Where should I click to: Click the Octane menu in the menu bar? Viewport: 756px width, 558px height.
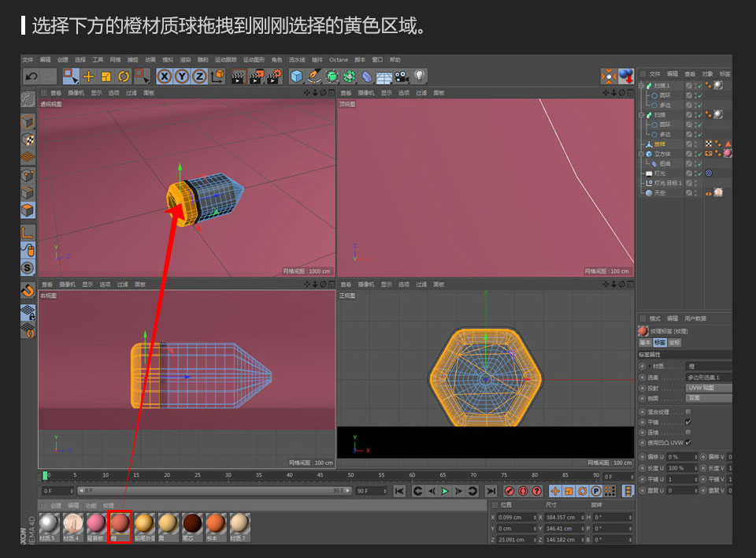click(x=339, y=59)
